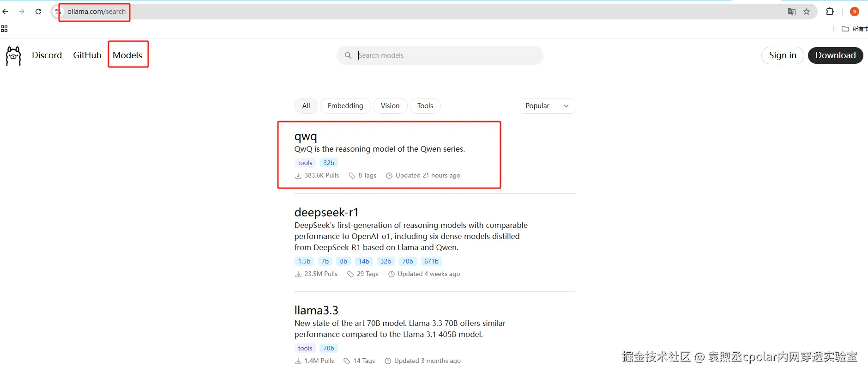Open the apps grid in bookmarks bar
Viewport: 868px width, 374px height.
(x=4, y=29)
